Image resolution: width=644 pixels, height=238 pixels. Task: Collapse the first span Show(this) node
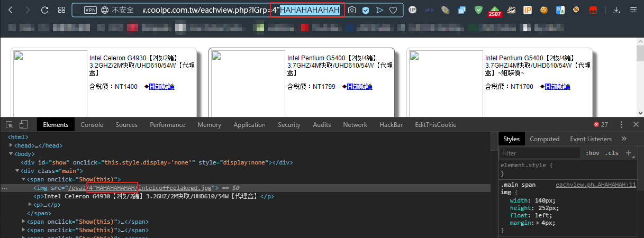coord(23,179)
